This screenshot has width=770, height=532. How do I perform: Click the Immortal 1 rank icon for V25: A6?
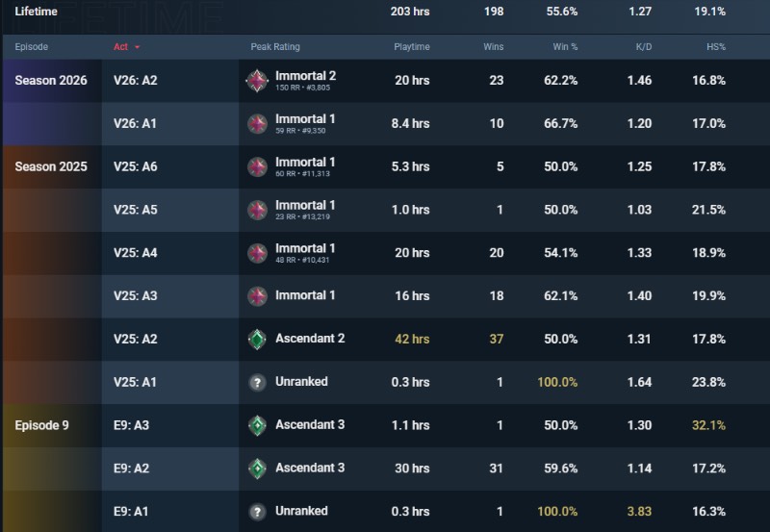257,166
